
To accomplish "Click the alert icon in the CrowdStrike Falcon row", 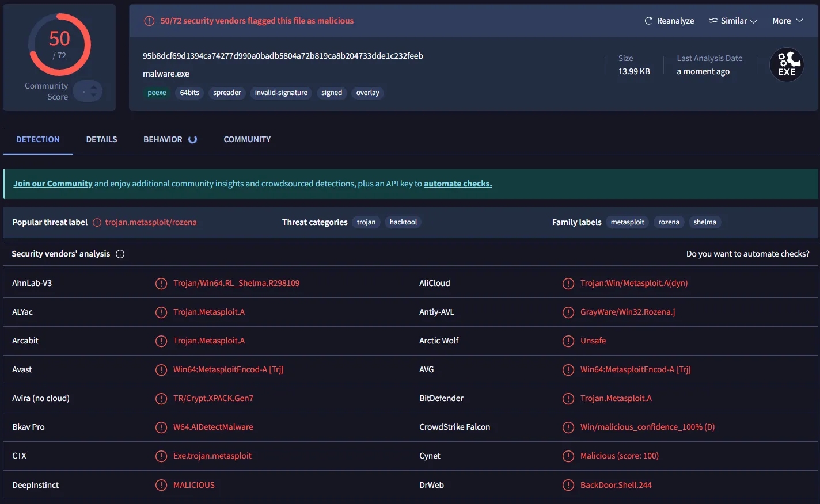I will [x=568, y=427].
